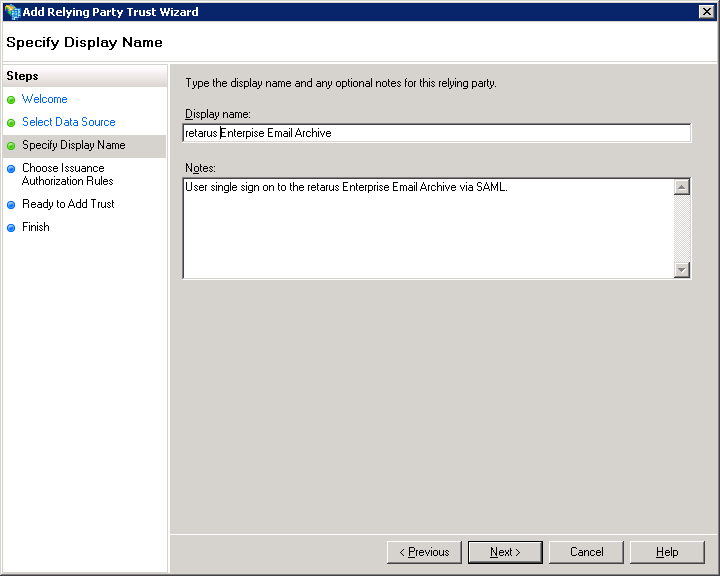Click the blue bullet beside Ready to Add Trust
Screen dimensions: 720x576
(x=11, y=204)
